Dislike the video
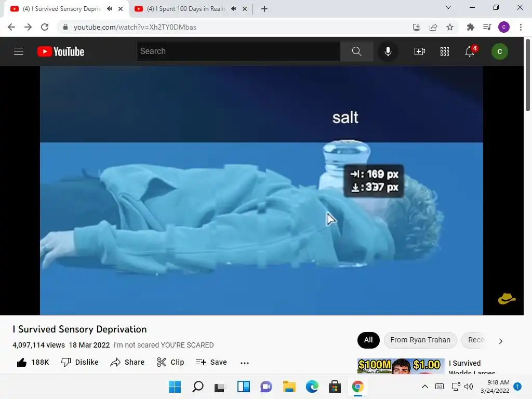This screenshot has height=399, width=532. tap(79, 362)
